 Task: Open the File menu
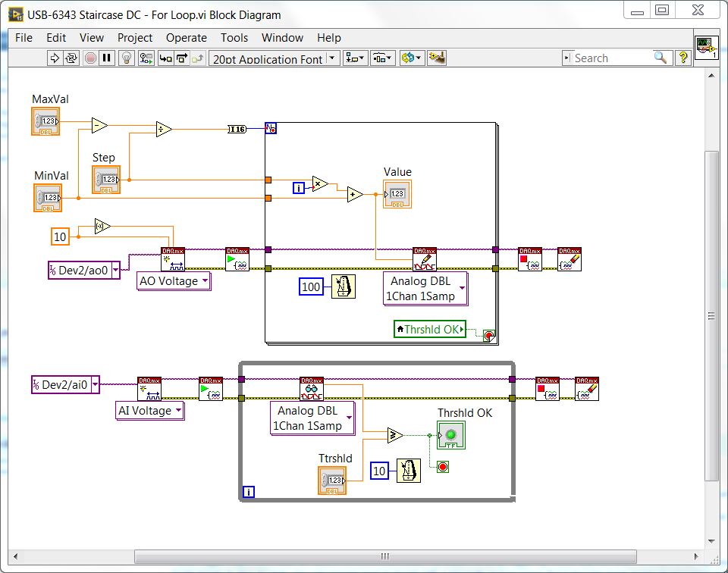coord(24,38)
